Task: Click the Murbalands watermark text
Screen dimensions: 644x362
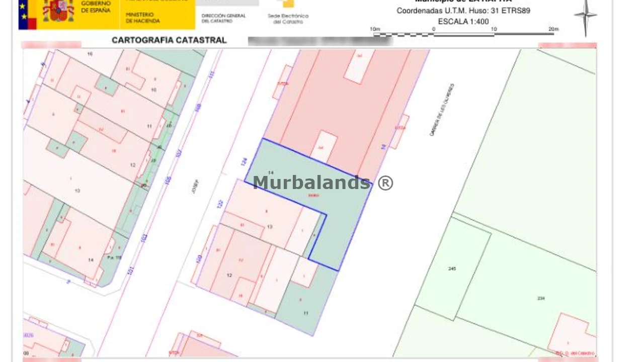Action: (323, 183)
